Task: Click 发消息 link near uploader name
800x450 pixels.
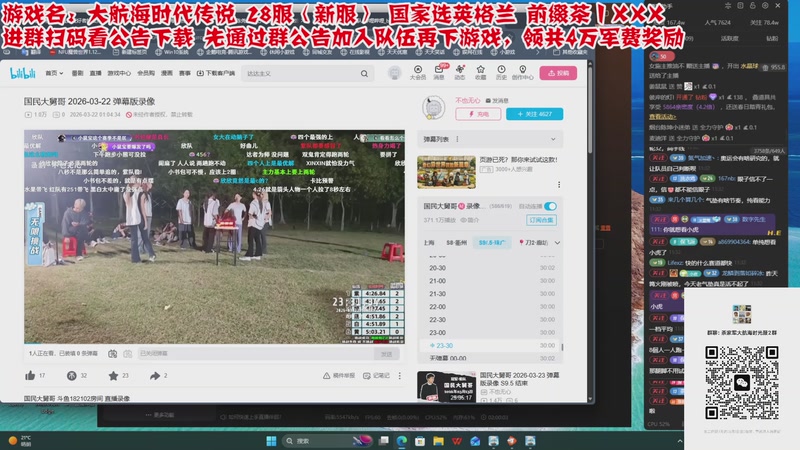Action: 497,101
